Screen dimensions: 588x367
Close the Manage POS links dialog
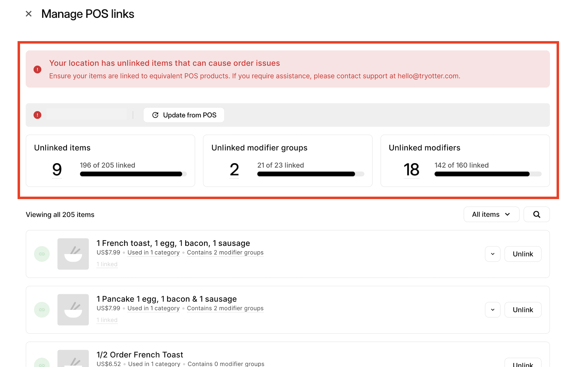click(29, 14)
